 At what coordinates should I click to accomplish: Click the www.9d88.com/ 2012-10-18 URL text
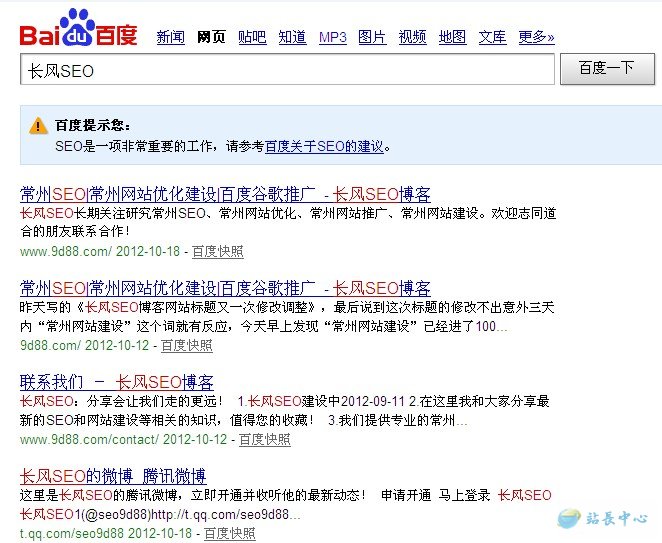click(x=100, y=252)
